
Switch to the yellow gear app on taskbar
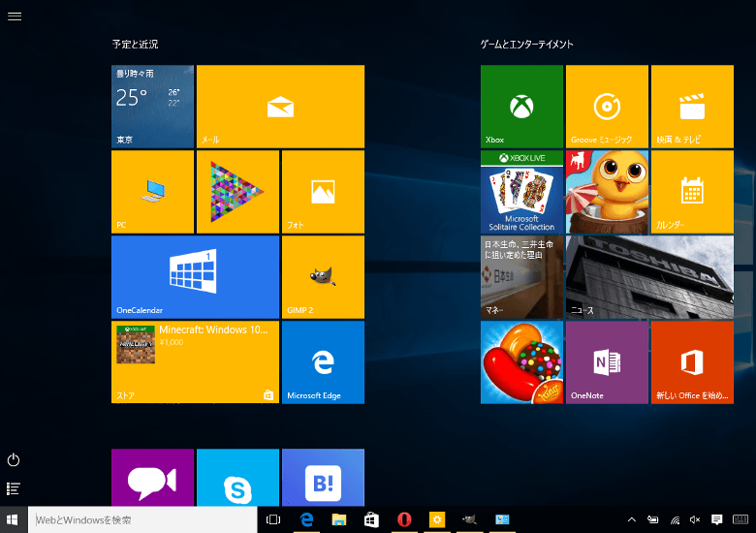[x=437, y=519]
